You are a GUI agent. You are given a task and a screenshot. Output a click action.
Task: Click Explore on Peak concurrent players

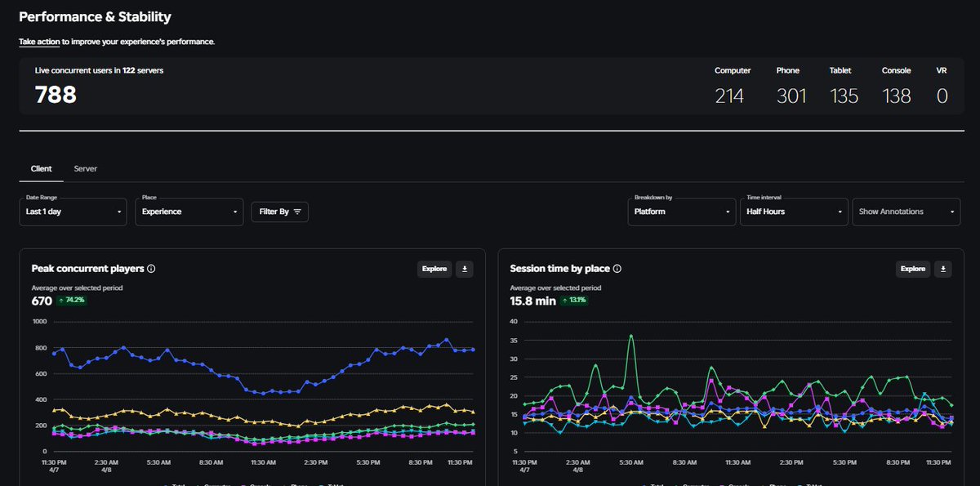tap(434, 269)
